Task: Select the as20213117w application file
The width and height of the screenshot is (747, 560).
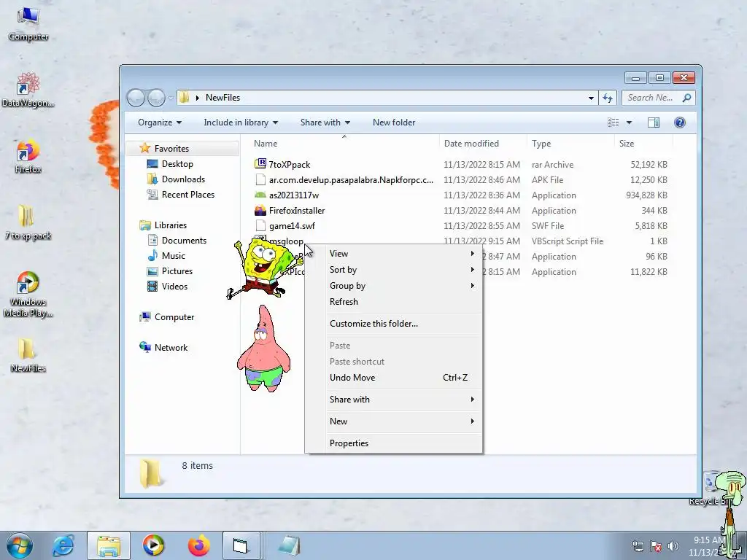Action: click(x=293, y=195)
